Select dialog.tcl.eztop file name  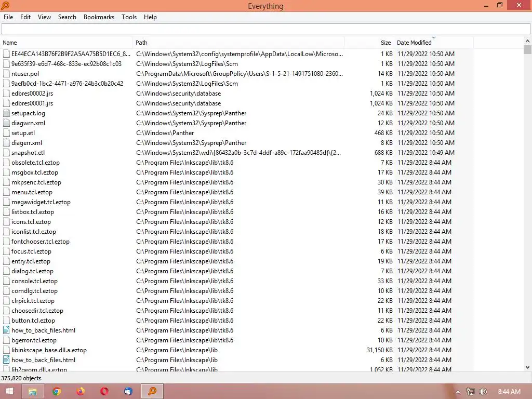pyautogui.click(x=33, y=271)
